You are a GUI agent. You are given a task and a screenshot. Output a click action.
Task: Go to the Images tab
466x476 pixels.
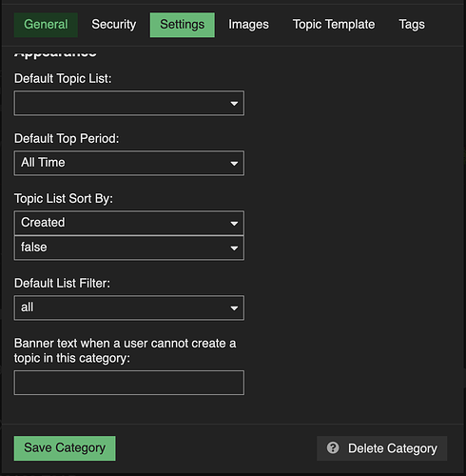pyautogui.click(x=248, y=25)
